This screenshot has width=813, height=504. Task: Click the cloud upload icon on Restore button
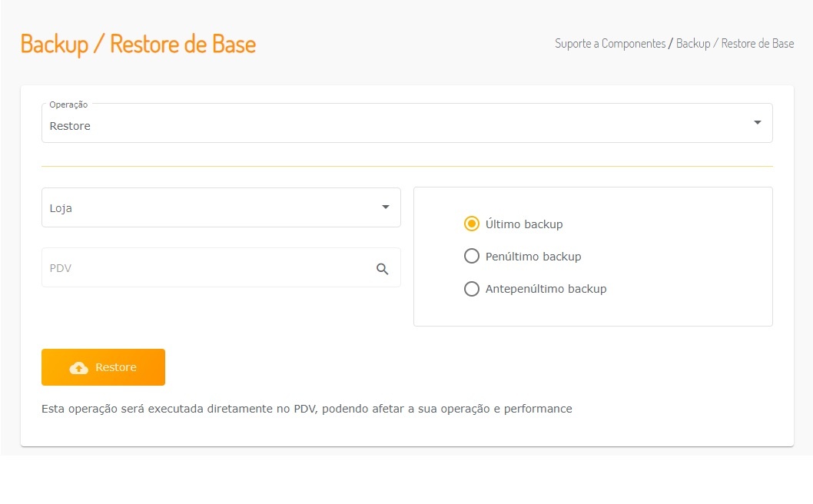click(78, 368)
